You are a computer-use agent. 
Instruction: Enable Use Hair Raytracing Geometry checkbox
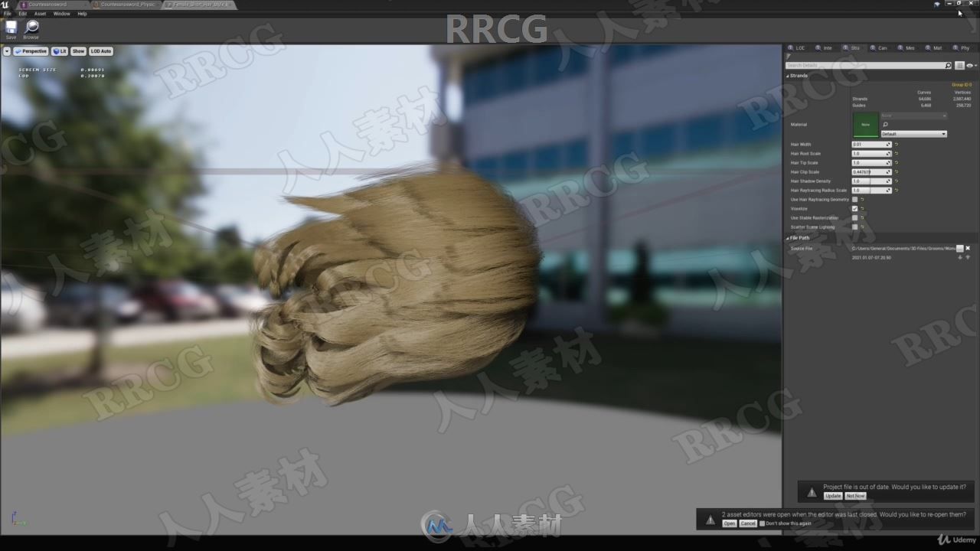tap(855, 200)
